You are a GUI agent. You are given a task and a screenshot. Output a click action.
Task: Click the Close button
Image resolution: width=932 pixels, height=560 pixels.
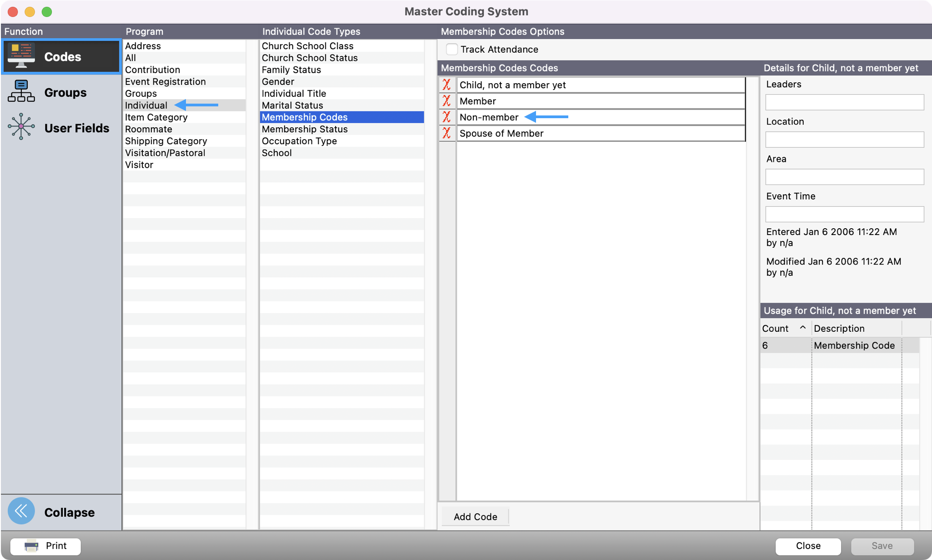point(808,546)
